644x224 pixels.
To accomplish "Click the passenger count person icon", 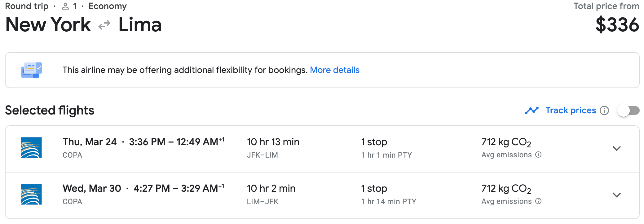I will pos(65,6).
